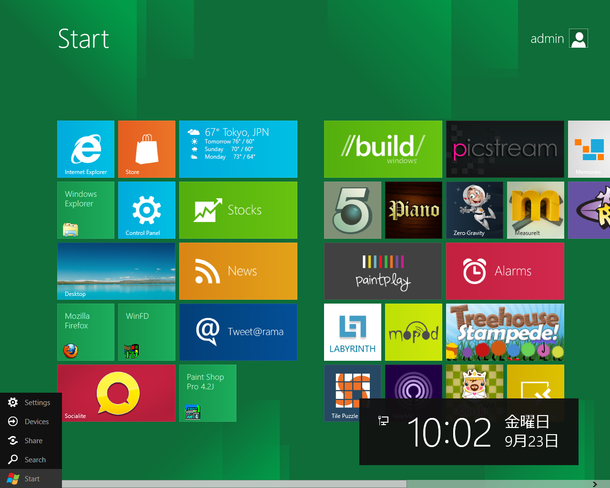Click the Start heading text

83,39
